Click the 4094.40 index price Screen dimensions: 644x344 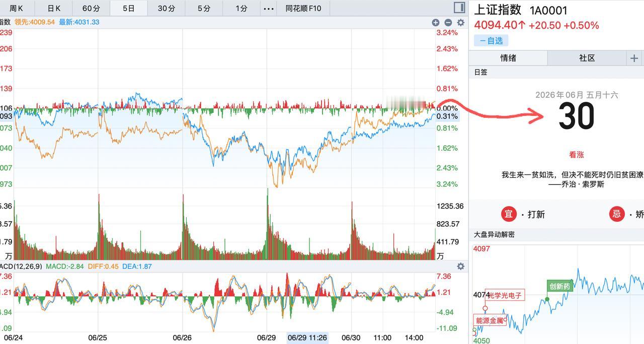496,25
